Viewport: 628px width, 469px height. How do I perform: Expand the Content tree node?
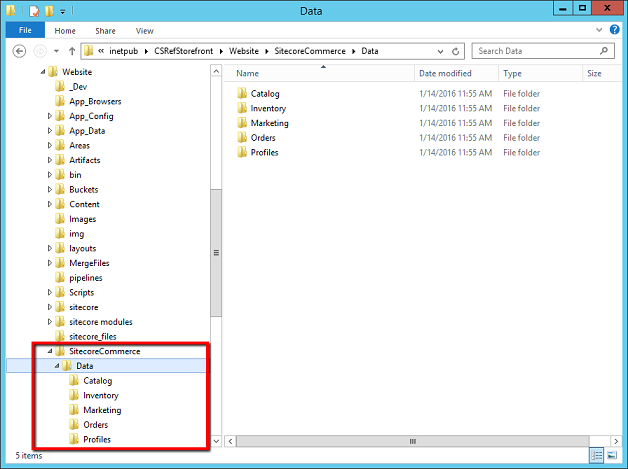coord(50,204)
